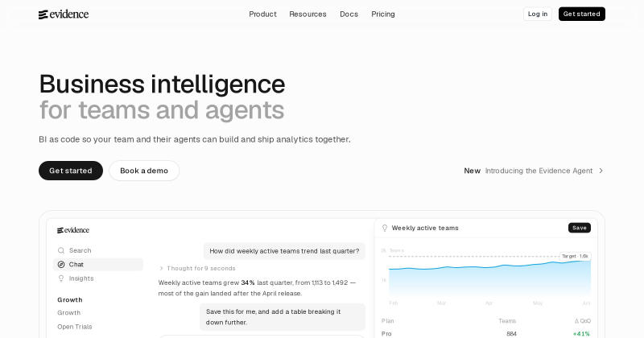Open the Resources menu in the header

click(x=308, y=14)
